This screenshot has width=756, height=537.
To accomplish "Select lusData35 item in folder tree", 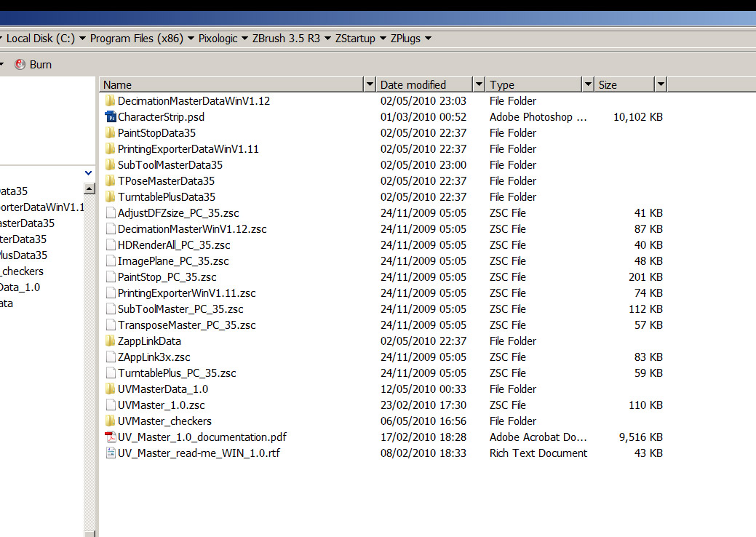I will 23,255.
